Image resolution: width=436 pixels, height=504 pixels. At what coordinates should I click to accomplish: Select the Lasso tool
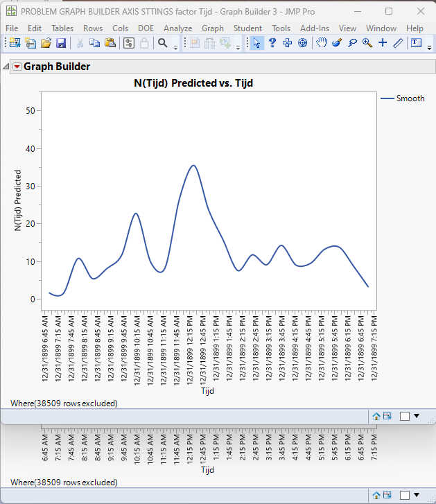pyautogui.click(x=352, y=43)
